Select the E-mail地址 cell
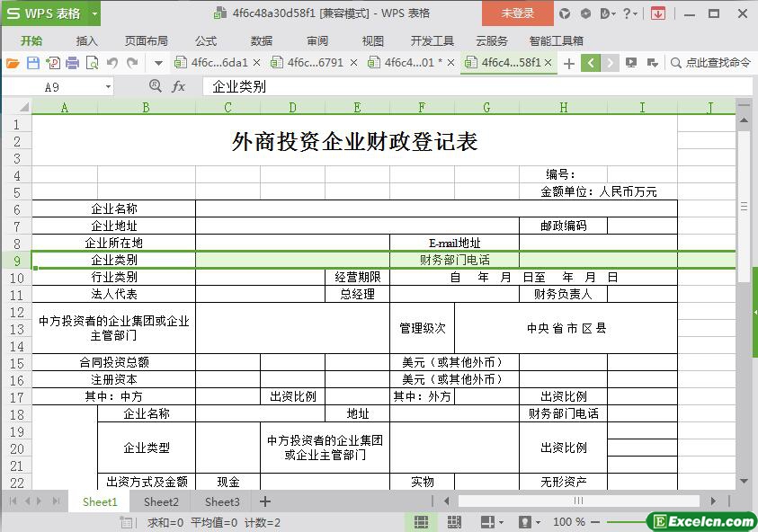 click(x=454, y=243)
